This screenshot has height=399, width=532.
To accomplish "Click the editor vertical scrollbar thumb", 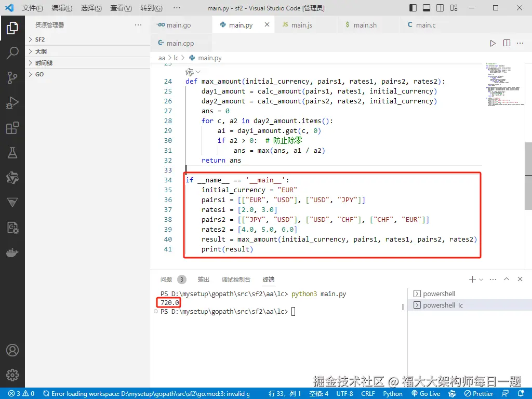I will pyautogui.click(x=528, y=176).
